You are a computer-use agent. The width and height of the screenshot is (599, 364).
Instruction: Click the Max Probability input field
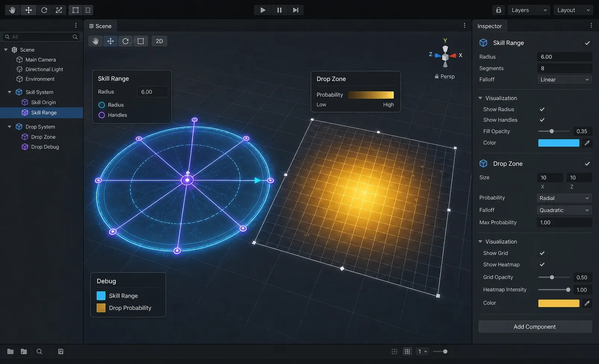click(x=564, y=223)
